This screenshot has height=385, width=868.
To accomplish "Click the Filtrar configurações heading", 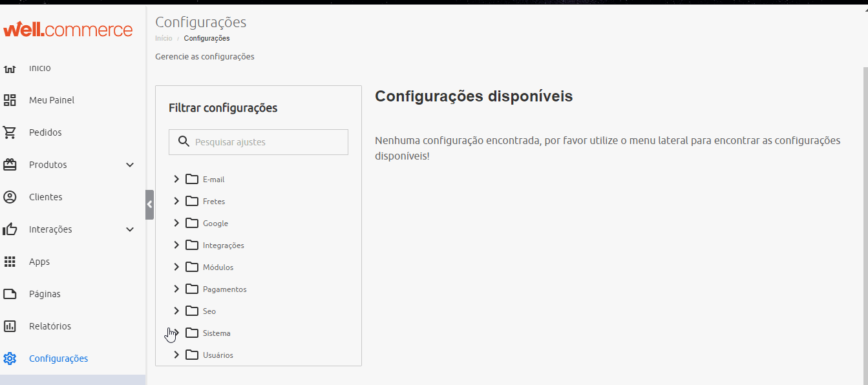I will 223,108.
